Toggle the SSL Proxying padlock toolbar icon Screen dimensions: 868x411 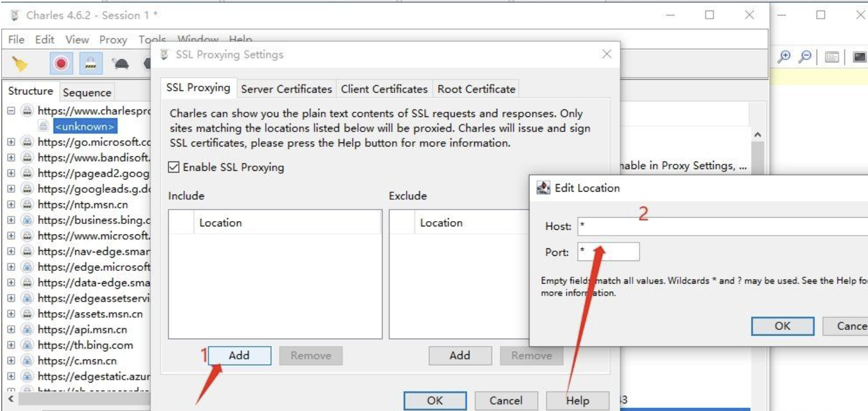pyautogui.click(x=90, y=64)
